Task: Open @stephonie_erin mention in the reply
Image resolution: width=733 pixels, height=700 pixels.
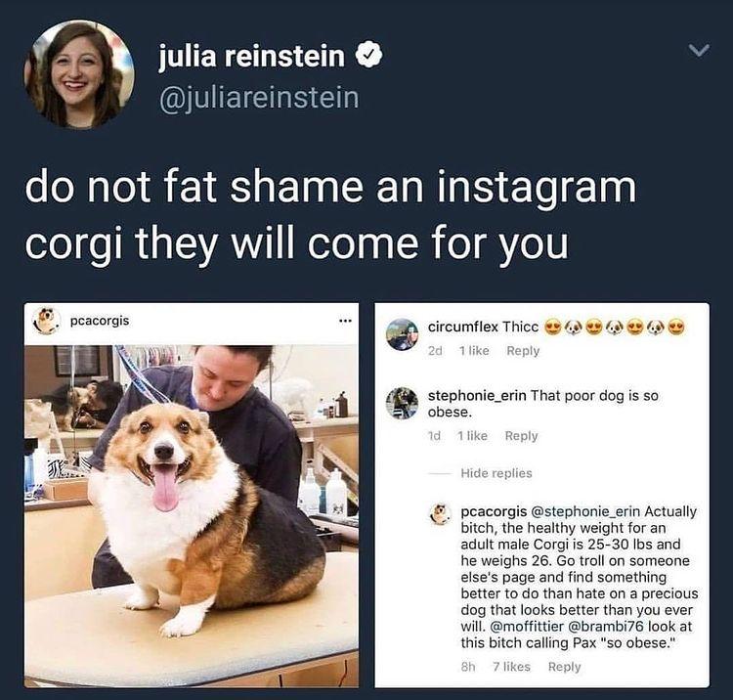Action: click(585, 511)
